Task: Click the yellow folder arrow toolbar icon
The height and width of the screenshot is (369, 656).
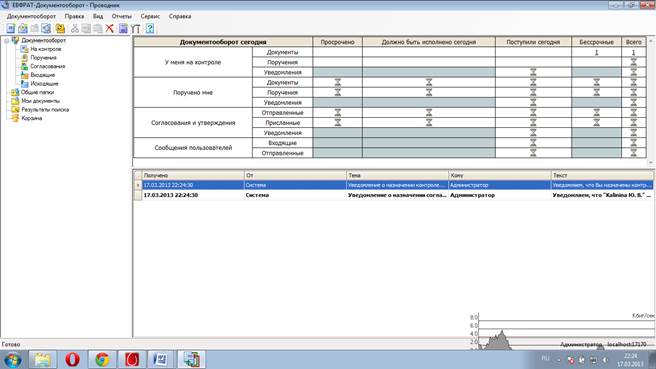Action: click(x=60, y=28)
